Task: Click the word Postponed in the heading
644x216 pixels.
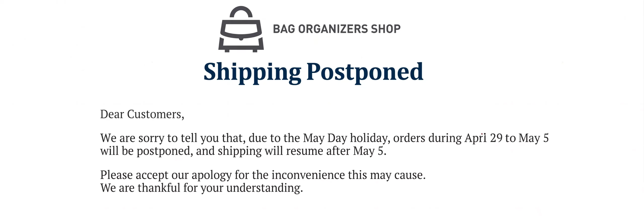Action: point(365,72)
